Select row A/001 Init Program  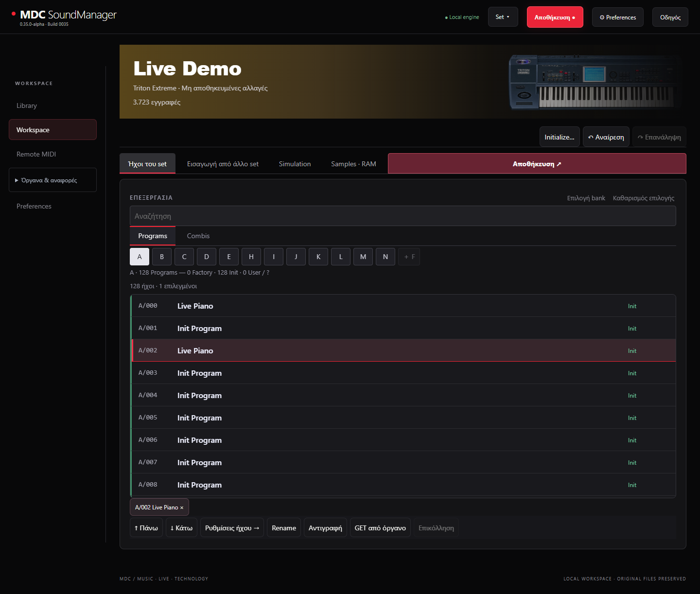[x=403, y=328]
